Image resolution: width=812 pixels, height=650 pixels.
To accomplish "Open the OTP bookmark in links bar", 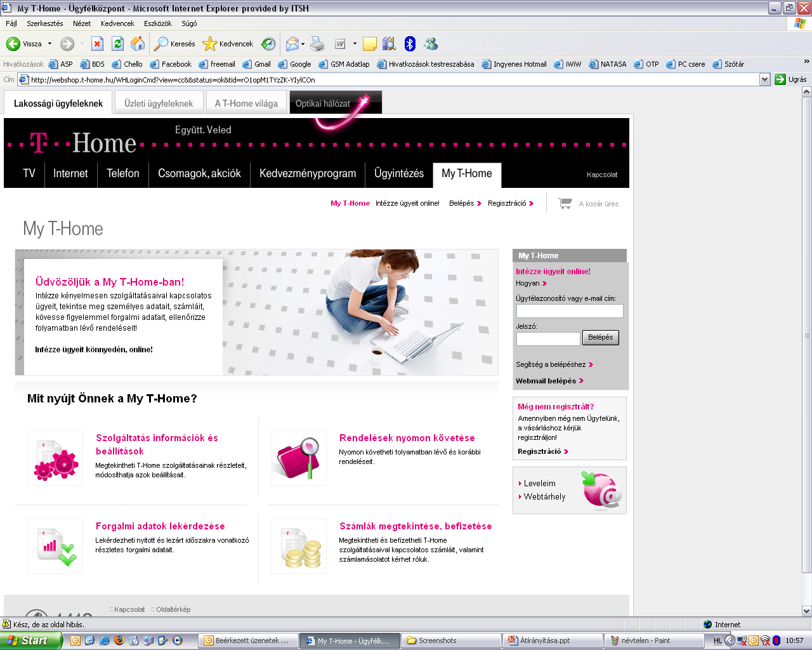I will (646, 64).
